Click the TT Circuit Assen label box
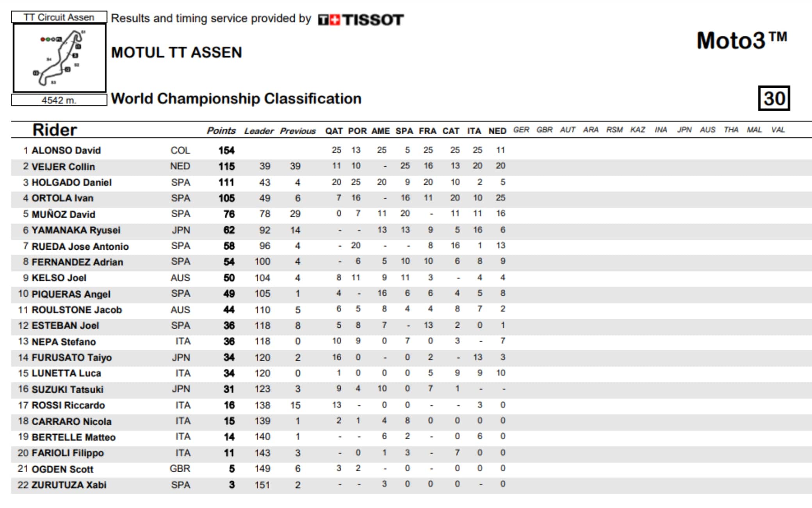This screenshot has width=812, height=508. [x=59, y=17]
